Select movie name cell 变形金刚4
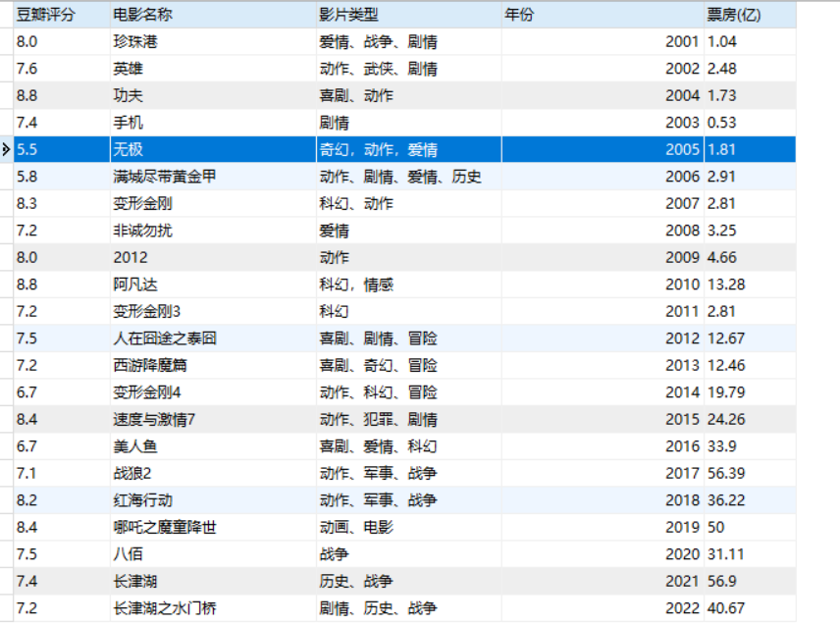Image resolution: width=840 pixels, height=625 pixels. (213, 392)
